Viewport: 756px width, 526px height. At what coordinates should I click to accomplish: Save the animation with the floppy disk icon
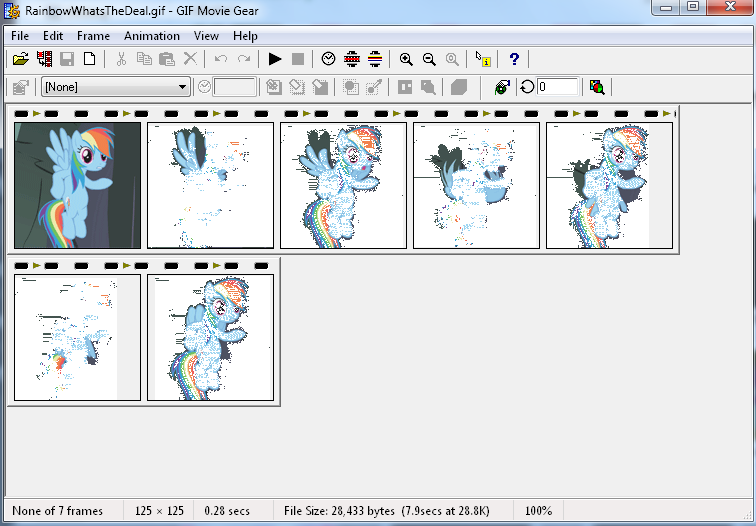pos(67,59)
